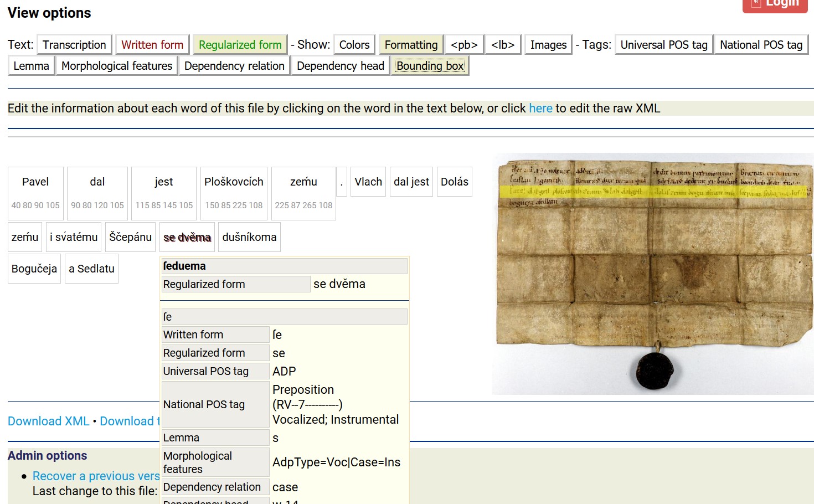Screen dimensions: 814x504
Task: Show Dependency relation tag
Action: pyautogui.click(x=234, y=66)
